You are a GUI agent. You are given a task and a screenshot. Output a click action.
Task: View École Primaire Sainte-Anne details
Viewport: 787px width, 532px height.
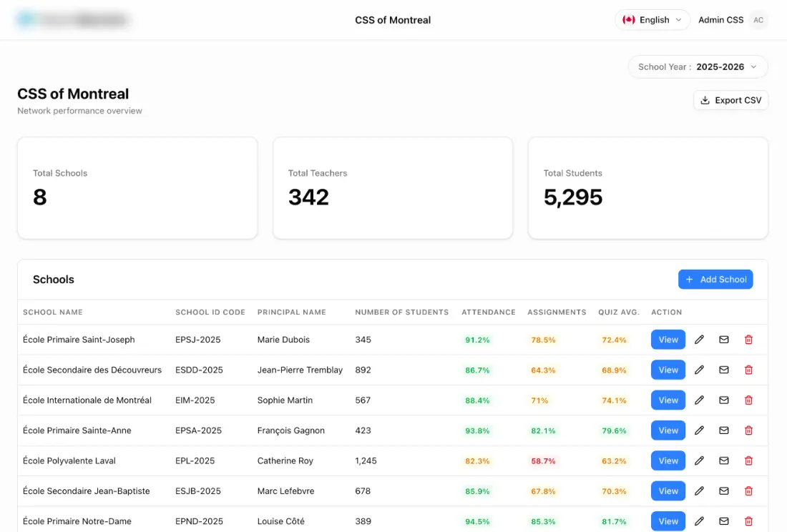point(668,430)
